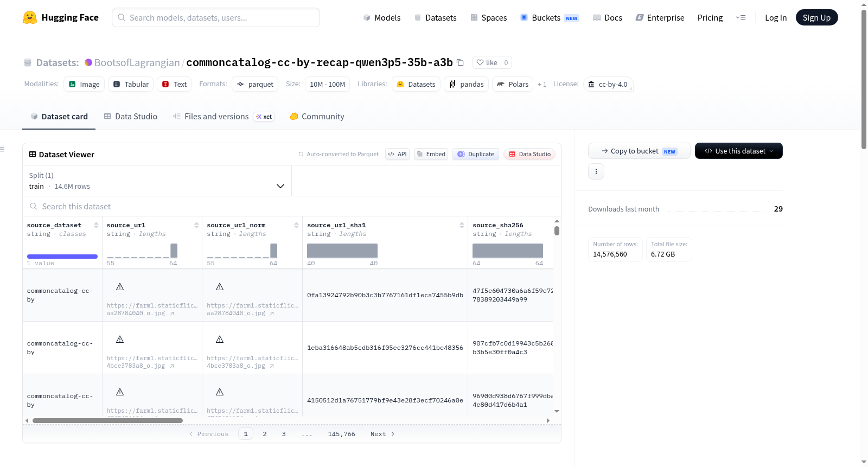This screenshot has width=868, height=467.
Task: Click the Dataset Viewer table icon
Action: coord(33,154)
